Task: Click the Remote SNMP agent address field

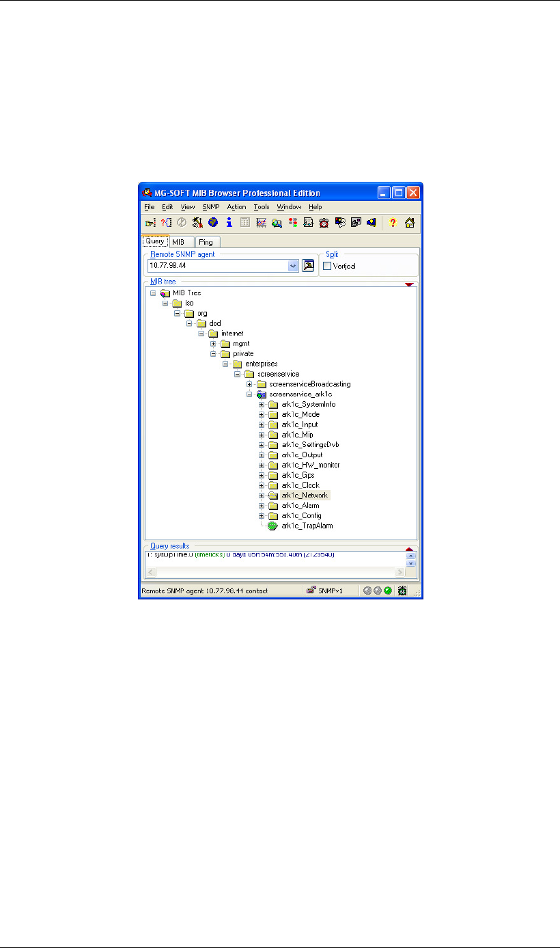Action: point(218,266)
